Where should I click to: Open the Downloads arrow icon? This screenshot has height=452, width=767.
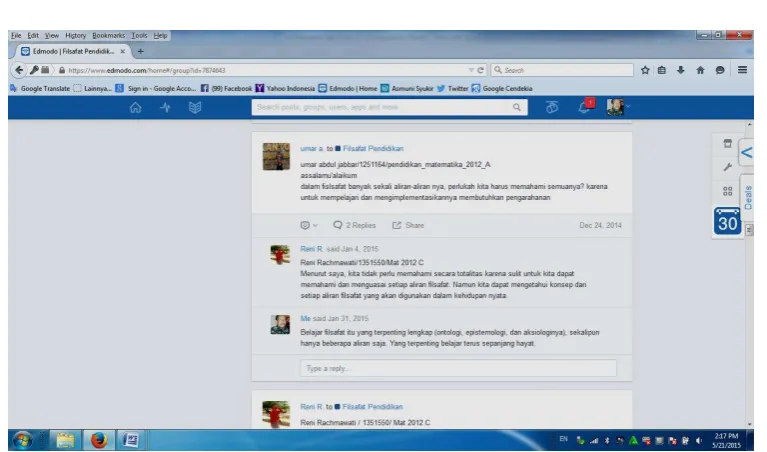click(x=680, y=70)
